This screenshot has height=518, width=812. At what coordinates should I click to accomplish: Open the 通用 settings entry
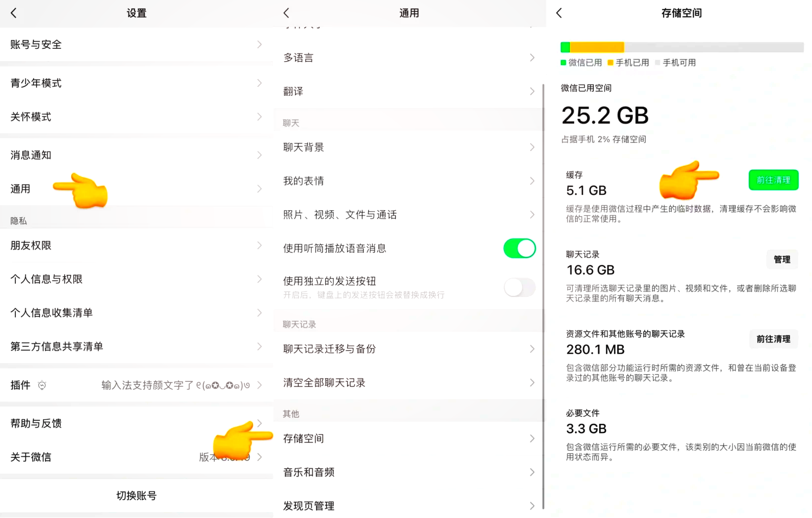click(x=136, y=189)
